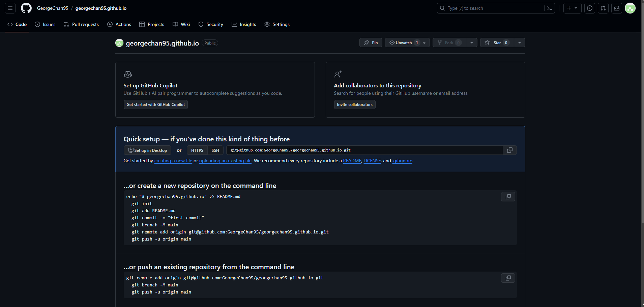Open the LICENSE link
The height and width of the screenshot is (307, 644).
(372, 161)
